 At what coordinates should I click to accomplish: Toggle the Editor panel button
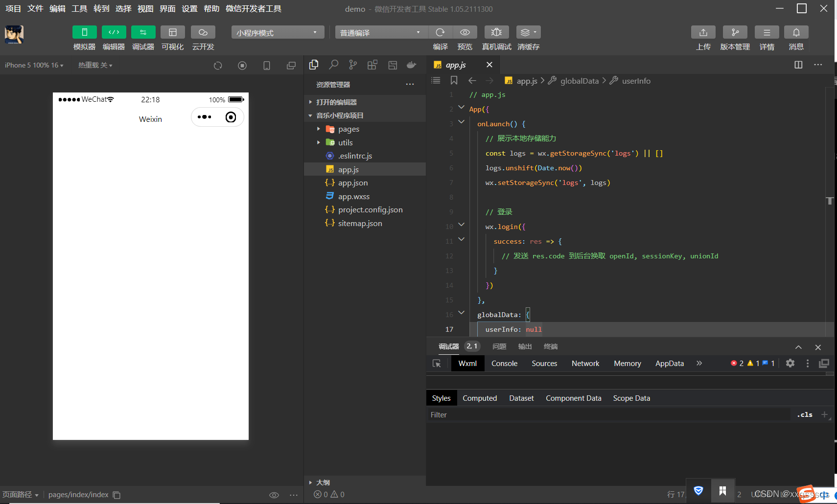(x=114, y=32)
